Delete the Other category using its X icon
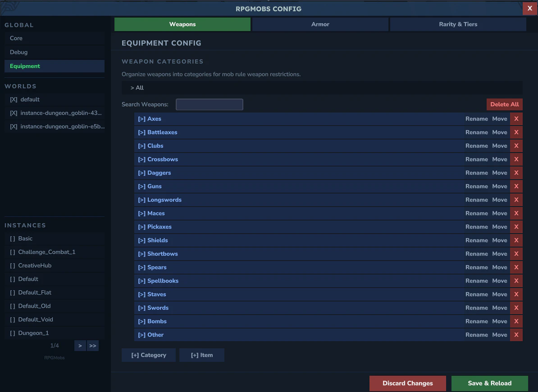The width and height of the screenshot is (538, 392). point(516,334)
